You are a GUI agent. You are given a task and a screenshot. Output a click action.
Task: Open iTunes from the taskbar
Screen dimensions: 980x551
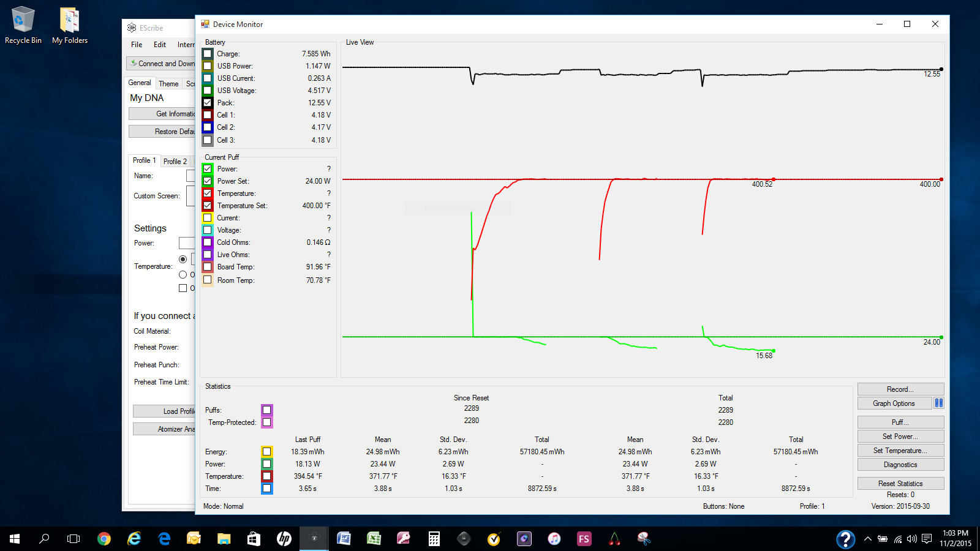pyautogui.click(x=554, y=539)
